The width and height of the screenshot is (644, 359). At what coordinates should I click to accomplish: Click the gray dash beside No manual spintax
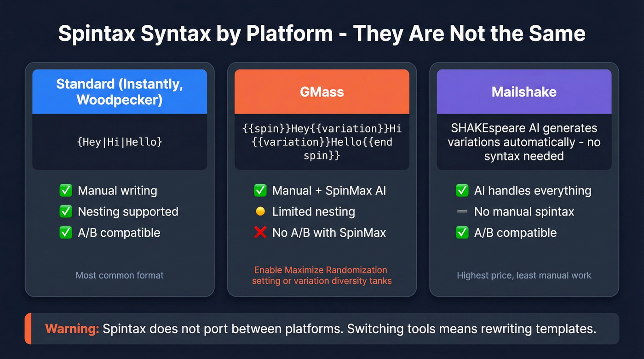462,211
